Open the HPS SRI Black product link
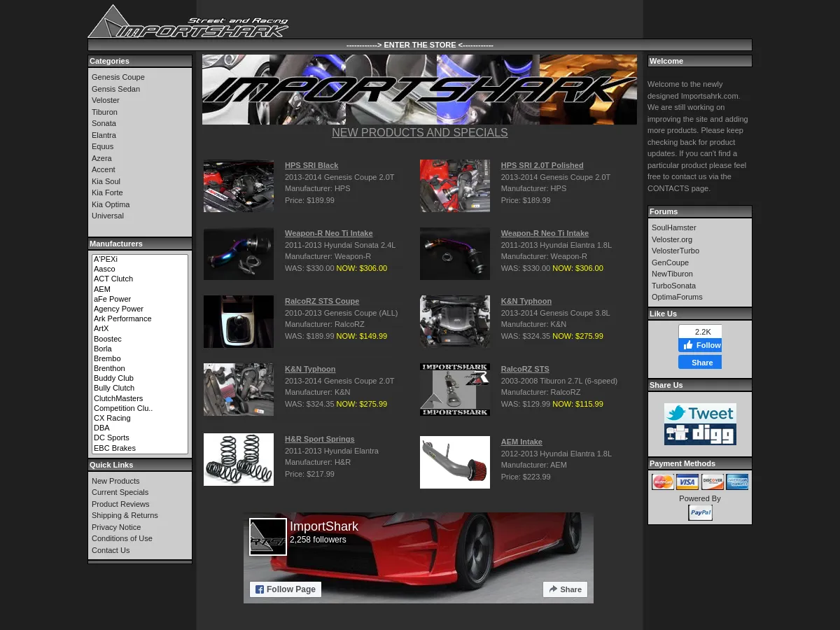Viewport: 840px width, 630px height. [311, 165]
